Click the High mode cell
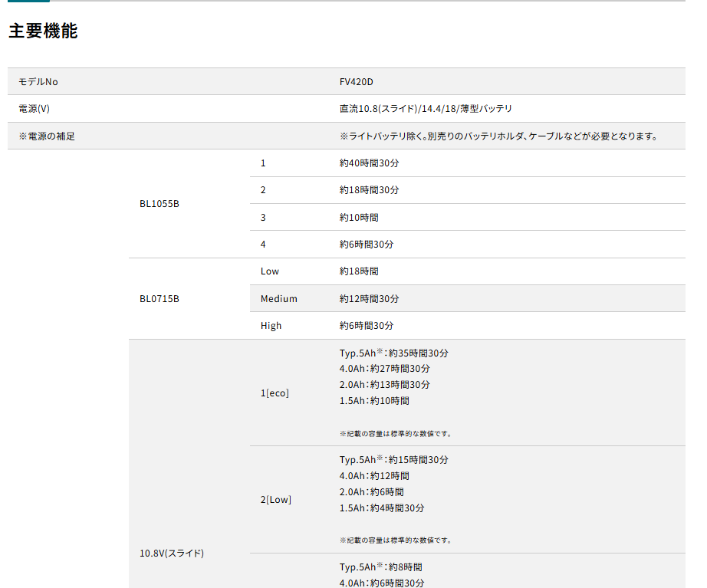Image resolution: width=707 pixels, height=588 pixels. pyautogui.click(x=271, y=326)
